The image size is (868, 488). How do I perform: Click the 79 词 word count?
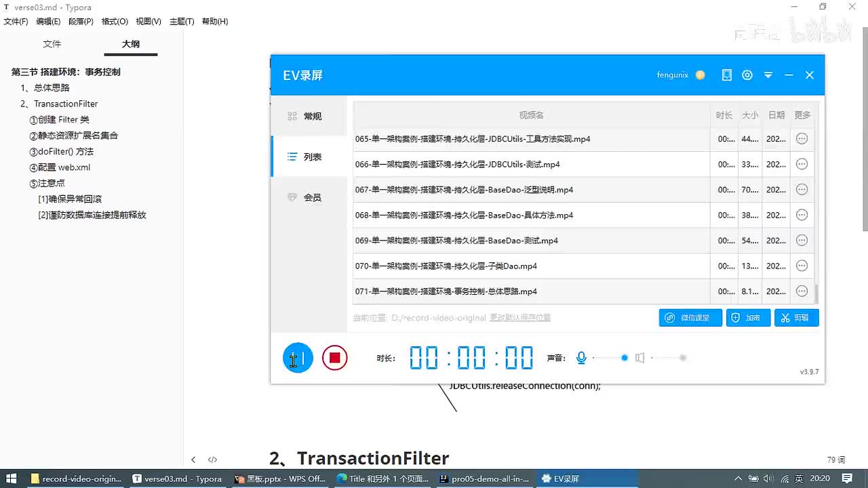tap(836, 460)
